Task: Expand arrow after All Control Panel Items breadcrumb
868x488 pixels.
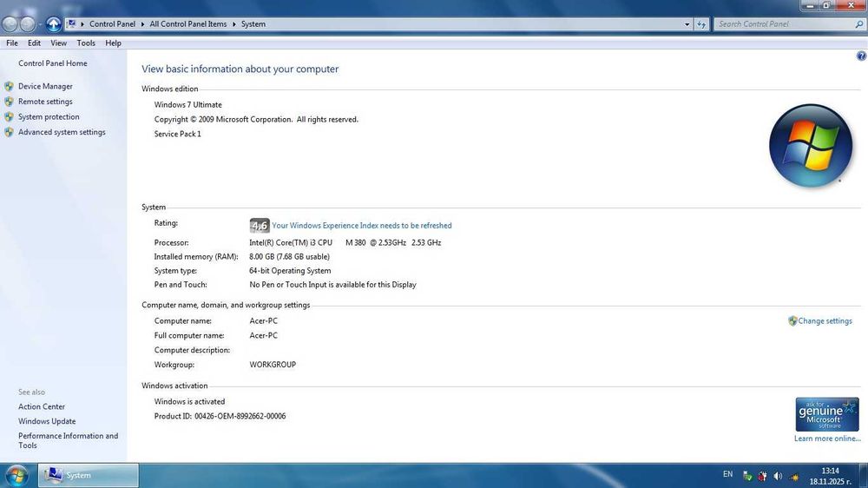Action: (233, 24)
